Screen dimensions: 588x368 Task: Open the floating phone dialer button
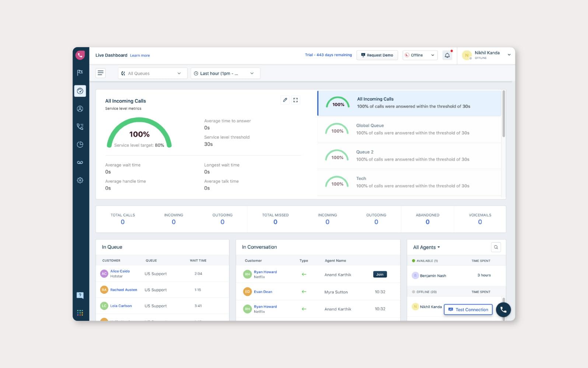pyautogui.click(x=503, y=310)
